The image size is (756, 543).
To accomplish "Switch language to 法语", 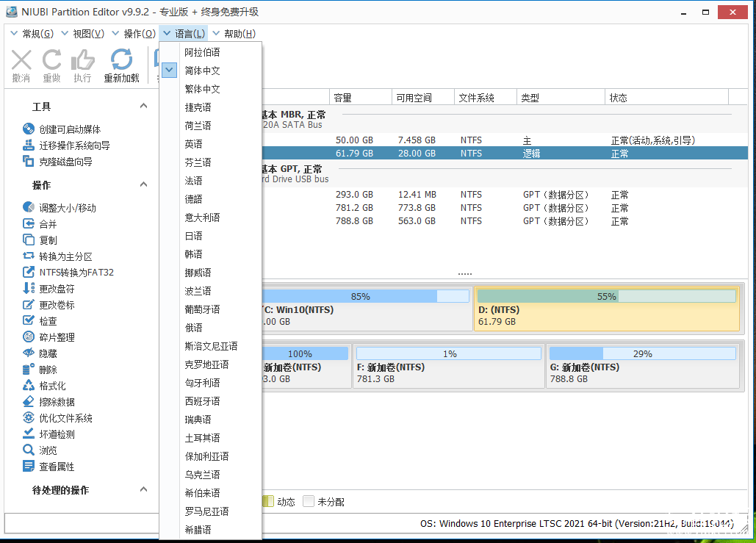I will tap(211, 180).
